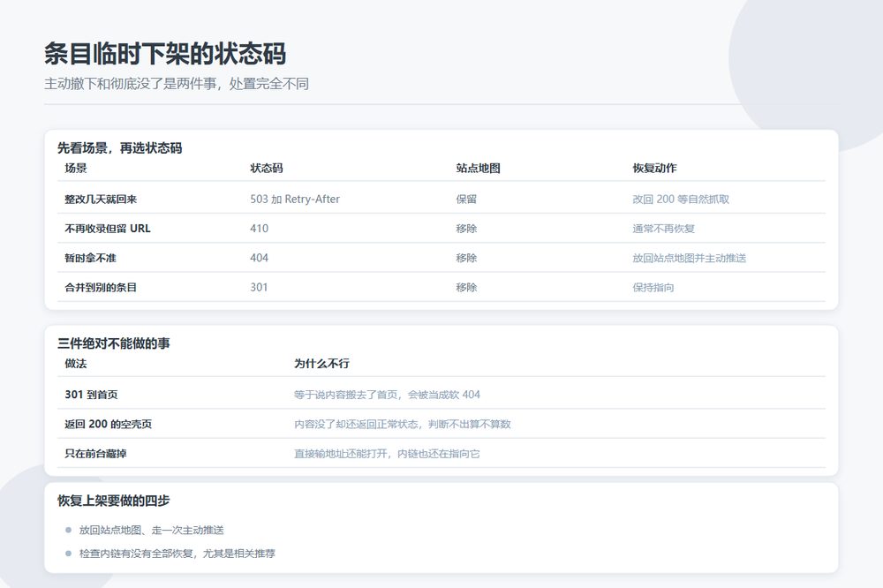Click 移除 in the 暂时拿不准 row

pyautogui.click(x=466, y=258)
